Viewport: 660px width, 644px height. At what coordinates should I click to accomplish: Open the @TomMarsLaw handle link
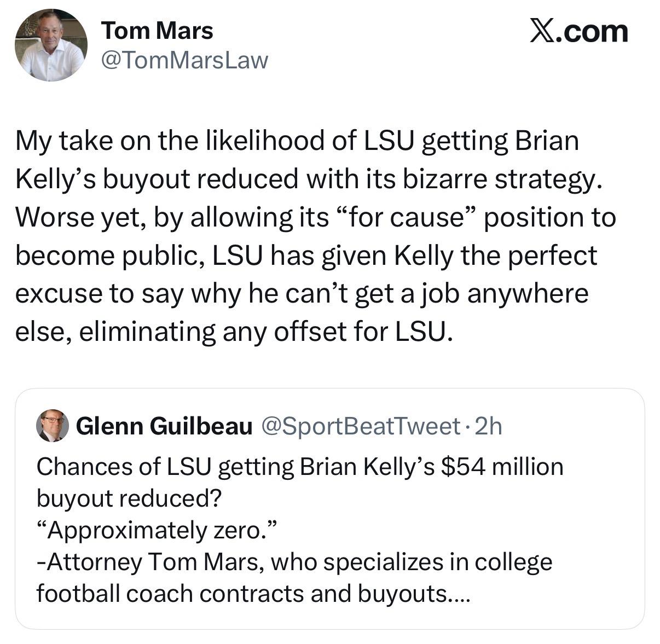click(x=184, y=61)
